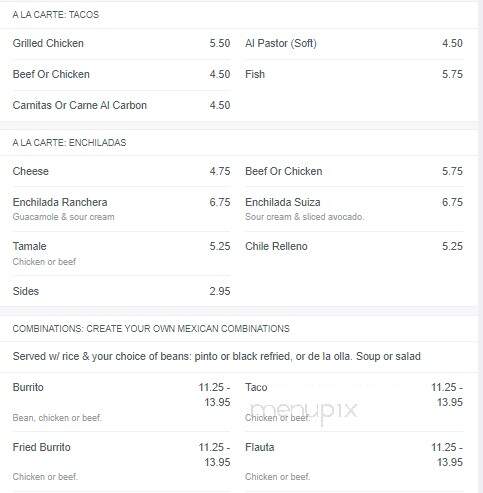This screenshot has height=493, width=483.
Task: Open the Combinations section heading
Action: point(151,329)
